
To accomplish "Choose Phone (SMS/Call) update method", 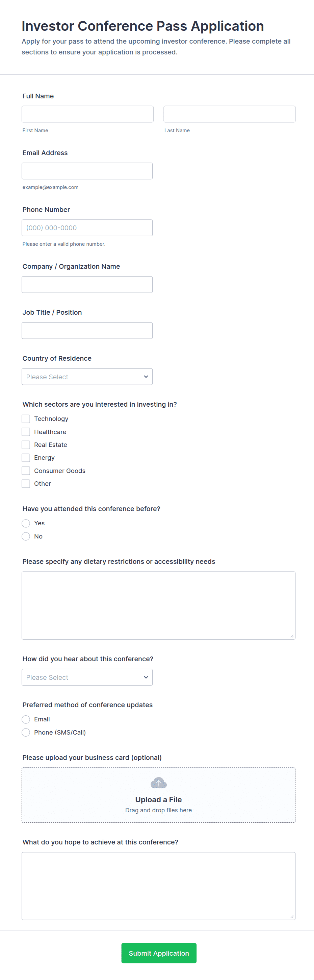I will [x=26, y=732].
